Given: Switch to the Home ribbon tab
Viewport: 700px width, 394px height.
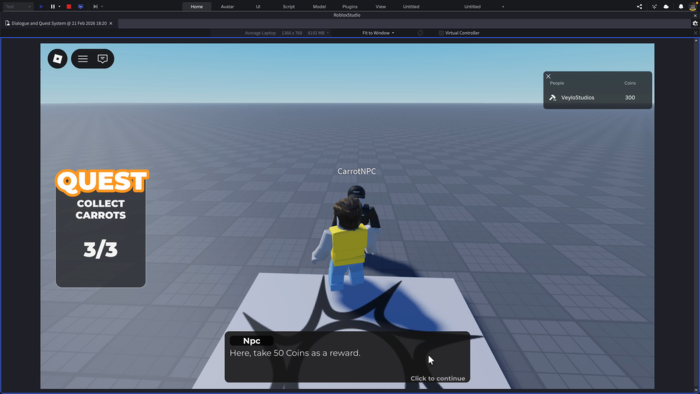Looking at the screenshot, I should click(x=197, y=7).
